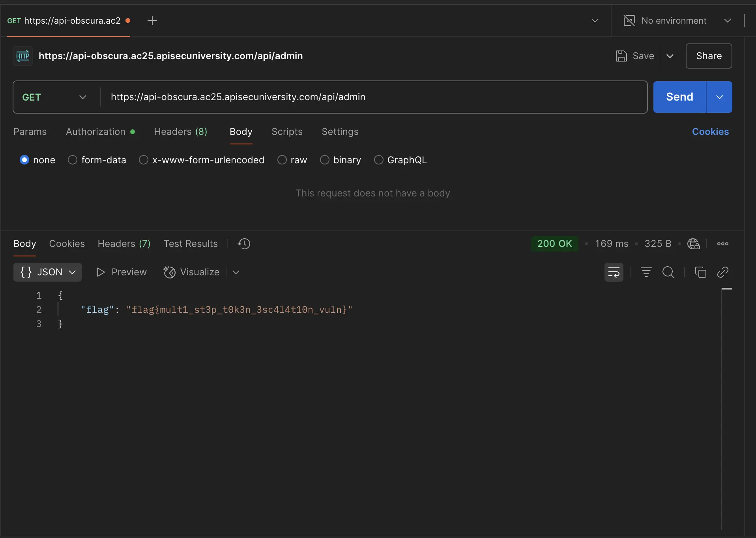Switch to the Params tab
Screen dimensions: 756x538
click(x=30, y=132)
